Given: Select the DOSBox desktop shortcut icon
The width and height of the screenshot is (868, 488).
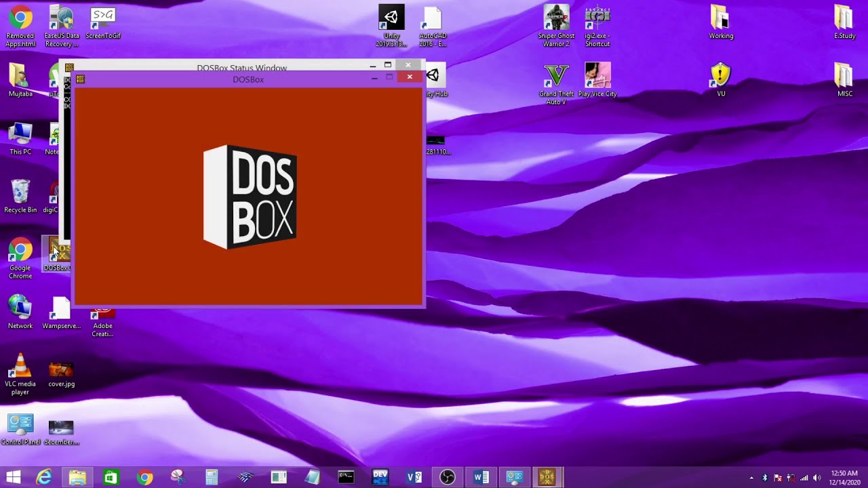Looking at the screenshot, I should click(x=56, y=254).
